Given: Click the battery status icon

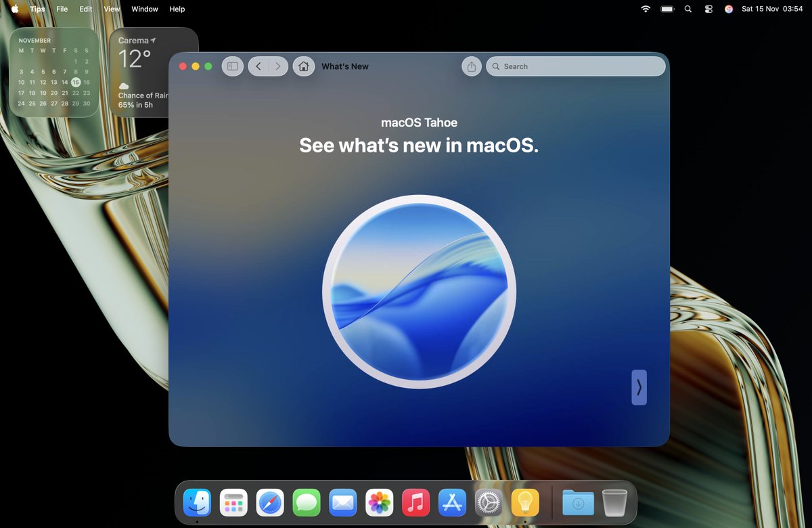Looking at the screenshot, I should [668, 9].
